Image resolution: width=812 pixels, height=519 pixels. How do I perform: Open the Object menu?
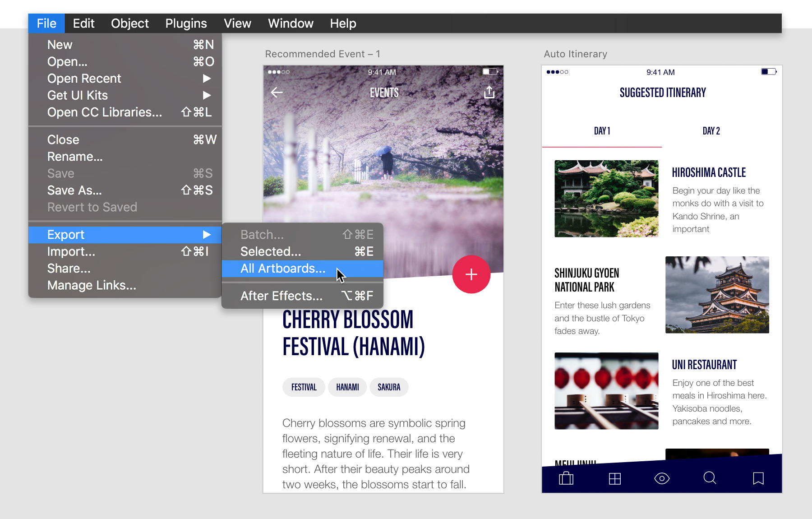(130, 23)
